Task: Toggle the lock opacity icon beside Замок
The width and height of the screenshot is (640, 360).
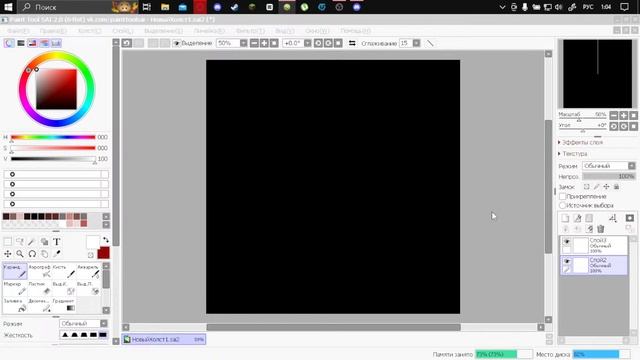Action: pyautogui.click(x=587, y=187)
